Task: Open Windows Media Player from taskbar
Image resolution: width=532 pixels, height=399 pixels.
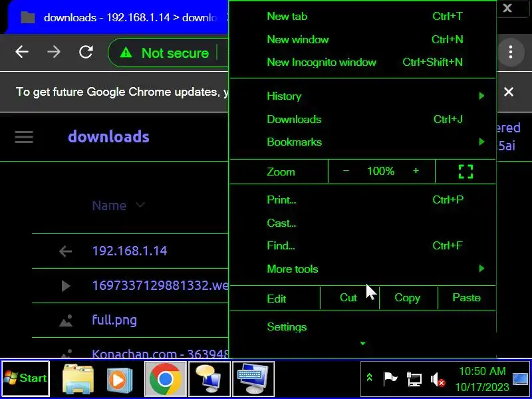Action: [120, 378]
